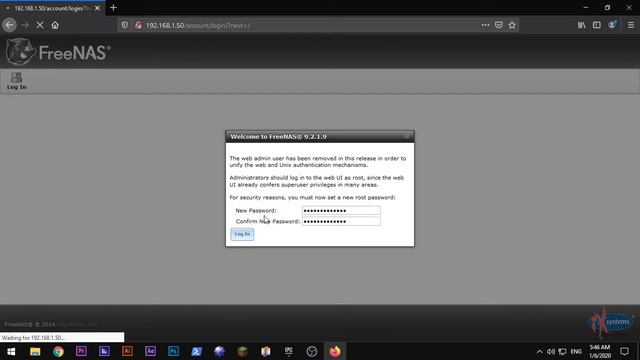Focus the New Password field
Screen dimensions: 640x360
(x=341, y=211)
